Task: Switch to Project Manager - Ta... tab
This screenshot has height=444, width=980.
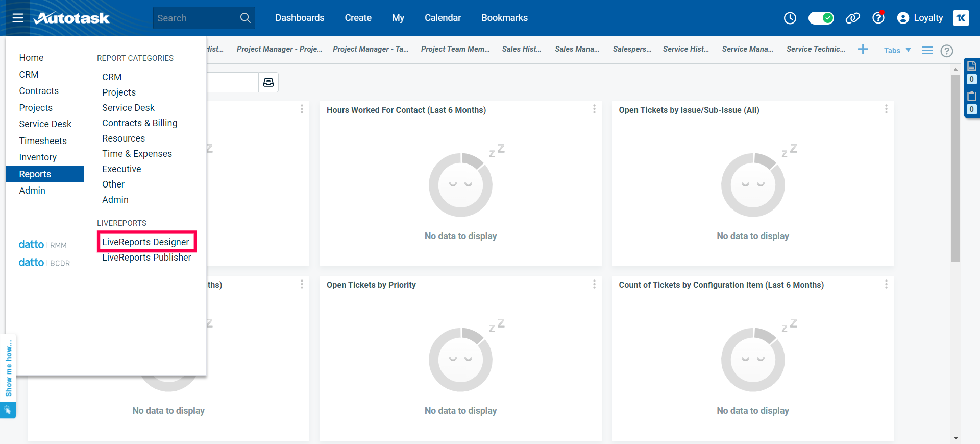Action: (371, 49)
